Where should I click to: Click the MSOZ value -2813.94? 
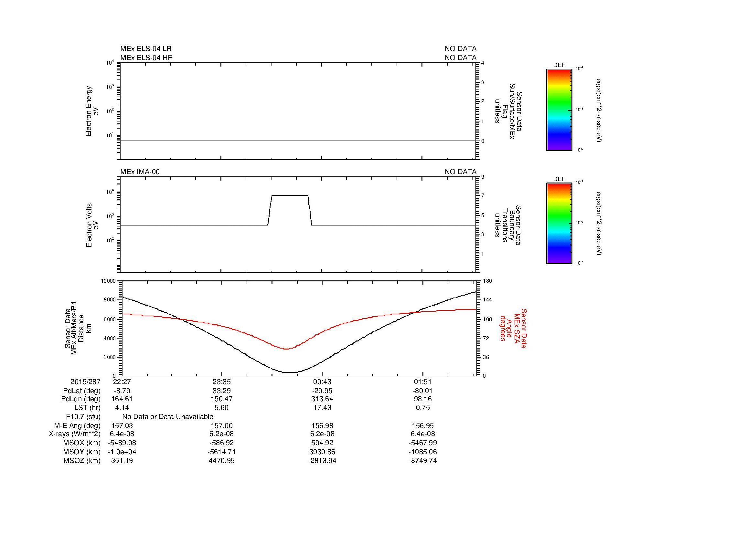322,461
